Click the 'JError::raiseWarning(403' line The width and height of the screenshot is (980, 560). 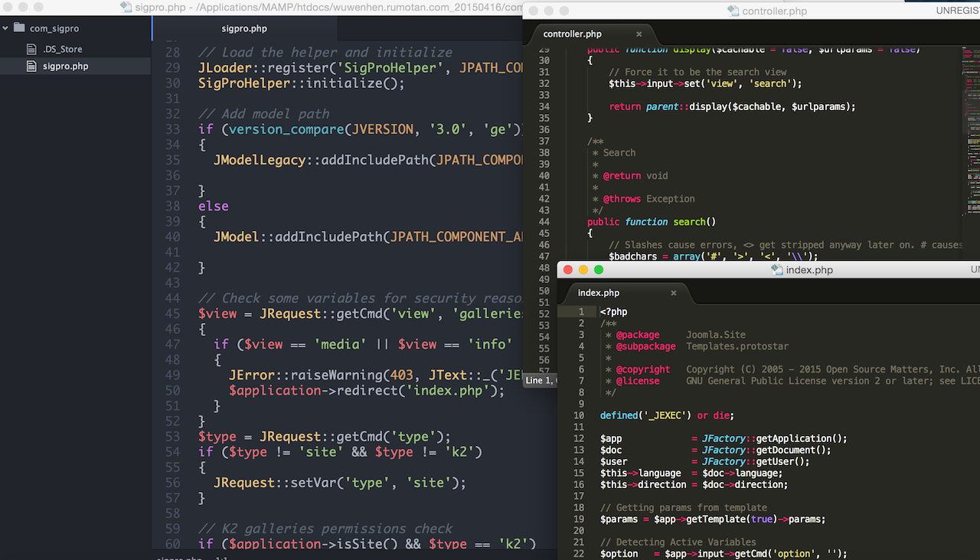[375, 374]
